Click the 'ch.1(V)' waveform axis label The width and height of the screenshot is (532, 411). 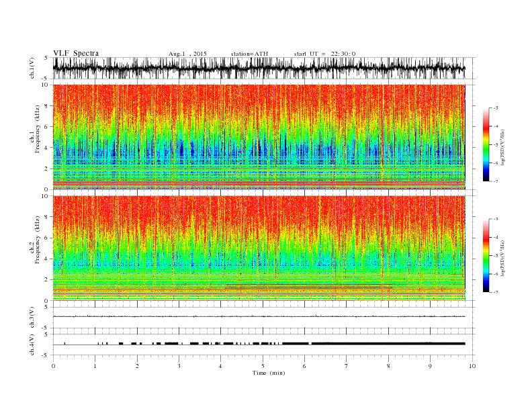click(32, 68)
